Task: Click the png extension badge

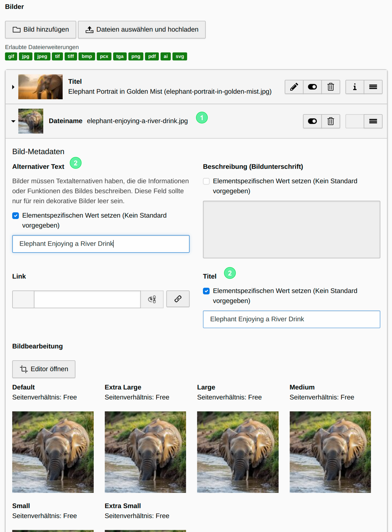Action: [x=136, y=56]
